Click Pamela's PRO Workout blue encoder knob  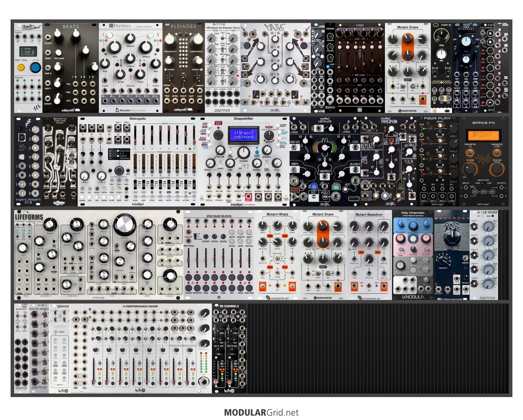tap(35, 67)
